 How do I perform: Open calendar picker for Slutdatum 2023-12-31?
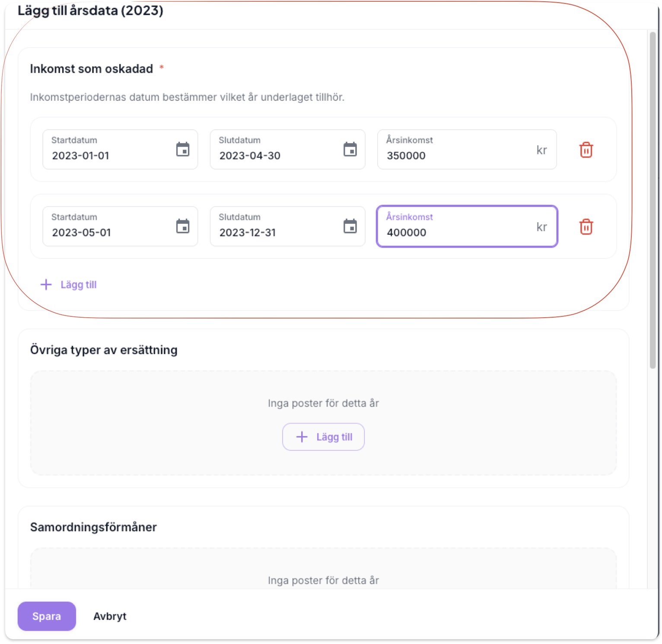350,226
